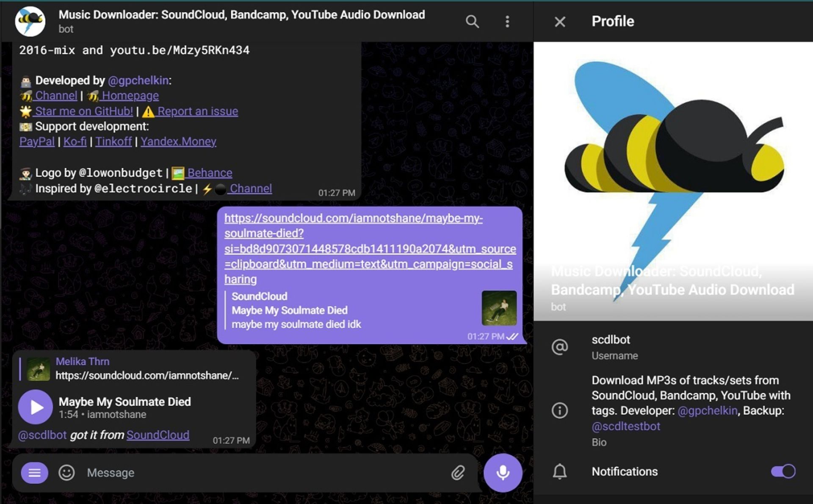Open the Tinkoff link
The height and width of the screenshot is (504, 813).
(x=113, y=141)
